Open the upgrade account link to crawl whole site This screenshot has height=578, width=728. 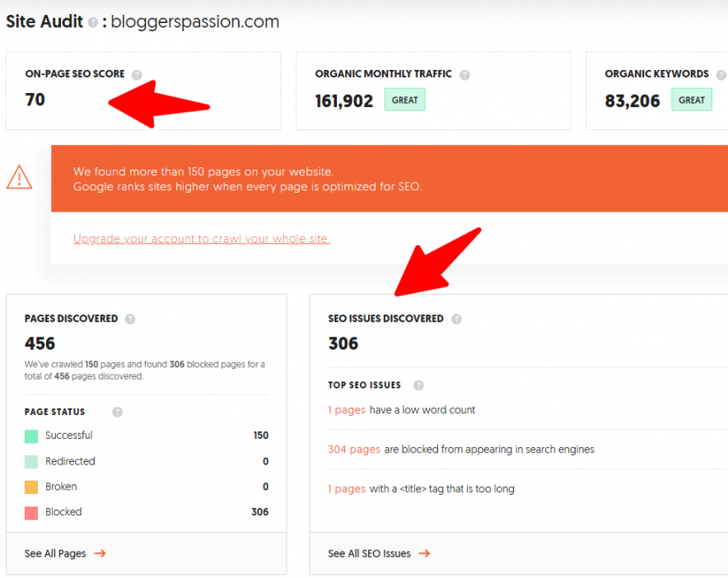tap(202, 238)
